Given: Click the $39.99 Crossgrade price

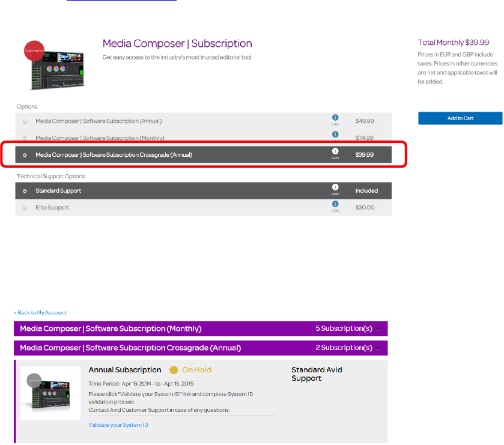Looking at the screenshot, I should [x=365, y=154].
